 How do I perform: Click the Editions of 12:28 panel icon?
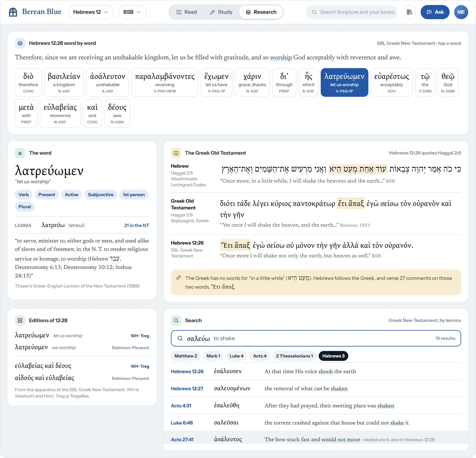(x=20, y=321)
